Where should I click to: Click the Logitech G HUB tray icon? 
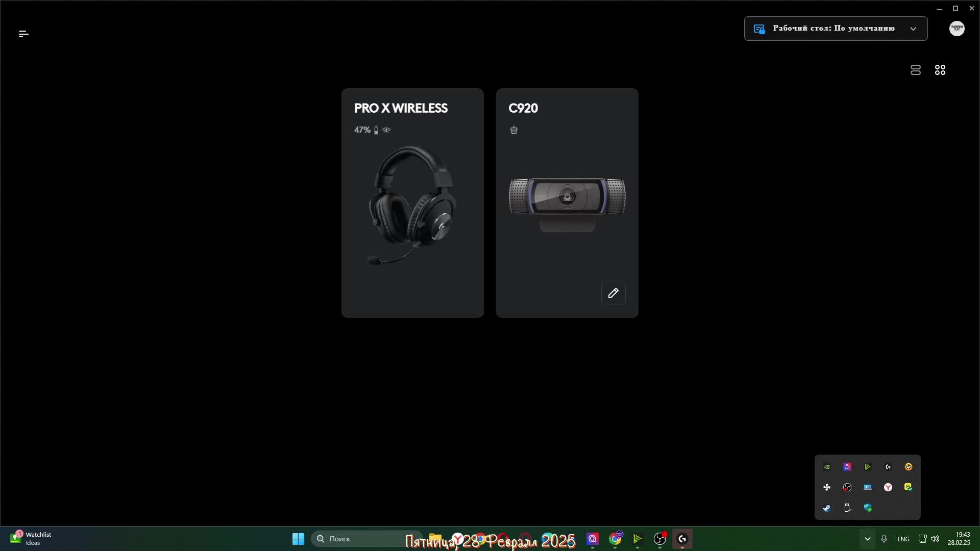pyautogui.click(x=888, y=467)
